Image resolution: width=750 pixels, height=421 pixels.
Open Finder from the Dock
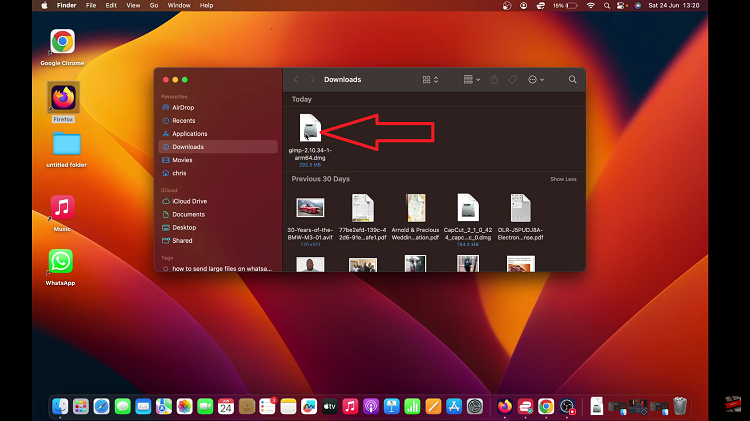click(60, 407)
